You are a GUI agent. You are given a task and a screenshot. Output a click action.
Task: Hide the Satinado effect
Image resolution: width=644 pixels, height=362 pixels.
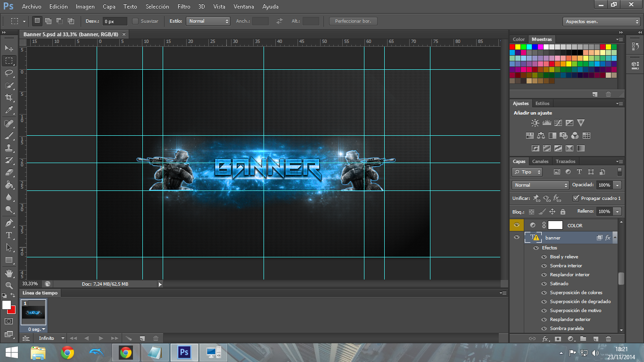tap(544, 284)
